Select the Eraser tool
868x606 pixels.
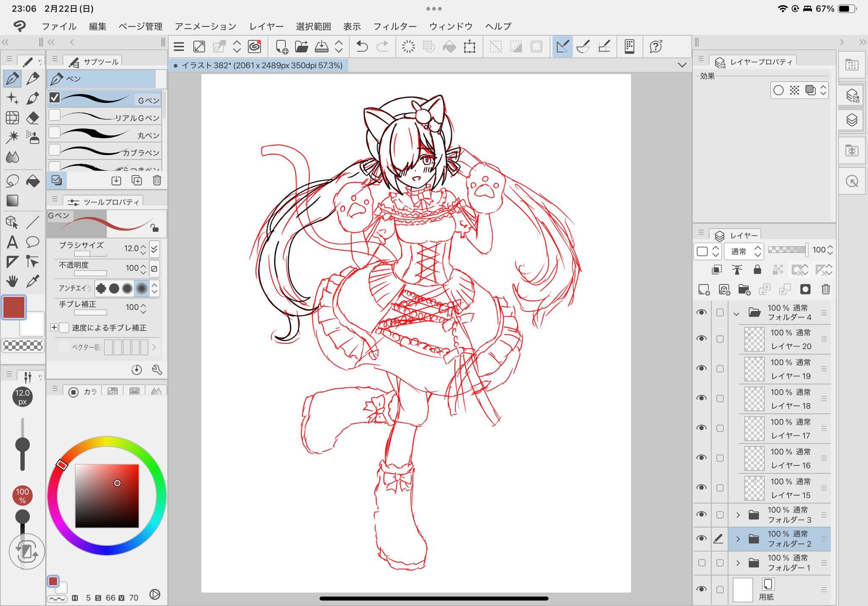[x=33, y=118]
